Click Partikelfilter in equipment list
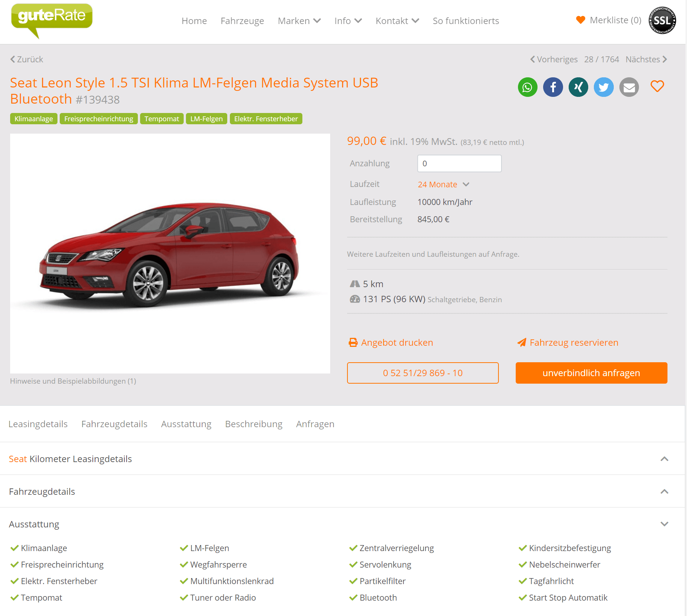Screen dimensions: 687x616 pyautogui.click(x=383, y=581)
